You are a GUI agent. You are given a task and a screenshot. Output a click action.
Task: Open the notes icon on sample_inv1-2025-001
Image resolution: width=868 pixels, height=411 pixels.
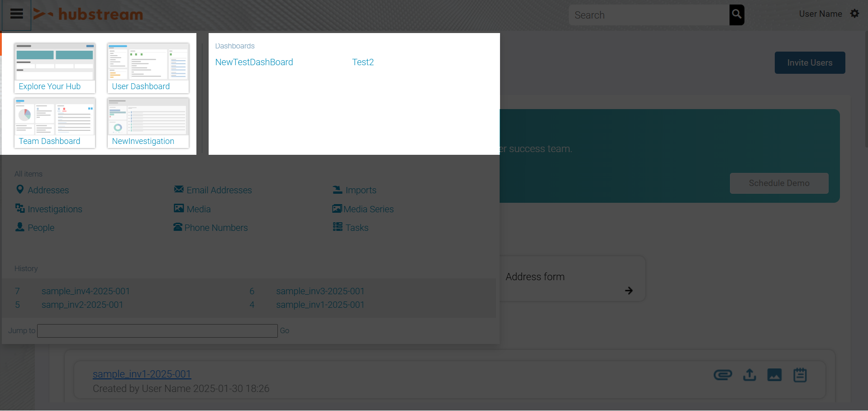(799, 375)
